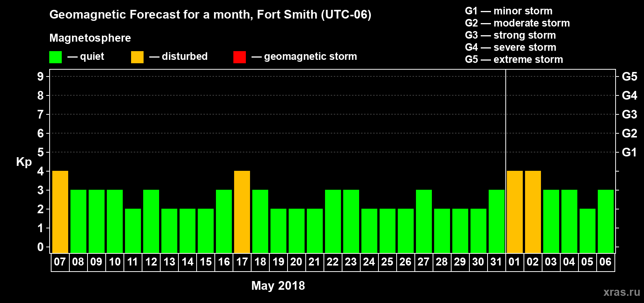Click the date label 28

pyautogui.click(x=442, y=262)
